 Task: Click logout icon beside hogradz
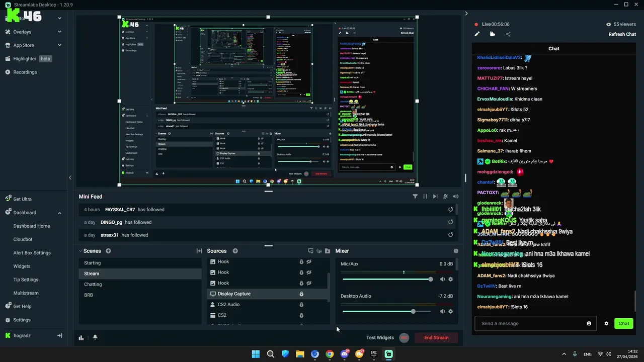pos(59,335)
